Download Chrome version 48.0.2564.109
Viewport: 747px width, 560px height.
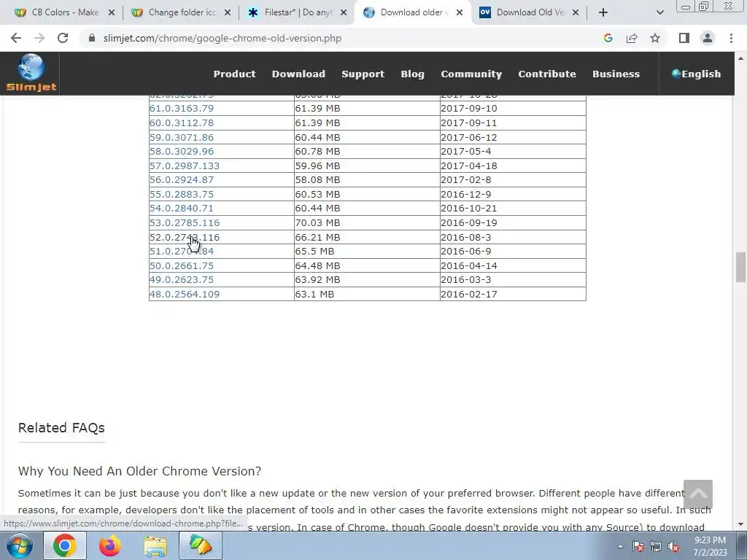point(185,294)
